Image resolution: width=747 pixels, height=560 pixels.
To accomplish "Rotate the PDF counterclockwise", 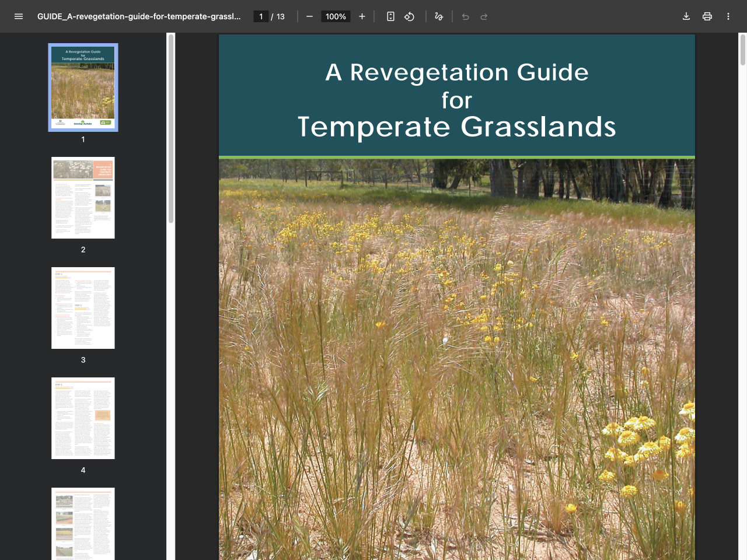I will [409, 16].
